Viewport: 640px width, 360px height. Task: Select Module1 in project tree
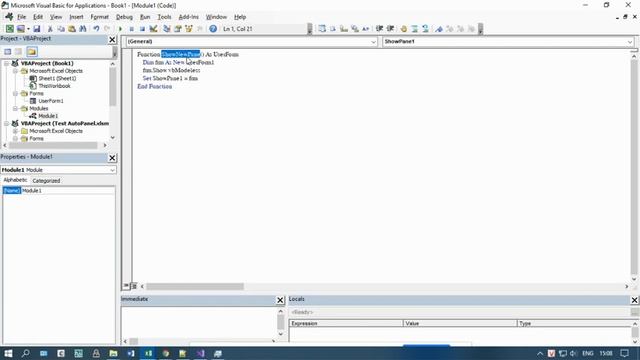click(x=48, y=116)
